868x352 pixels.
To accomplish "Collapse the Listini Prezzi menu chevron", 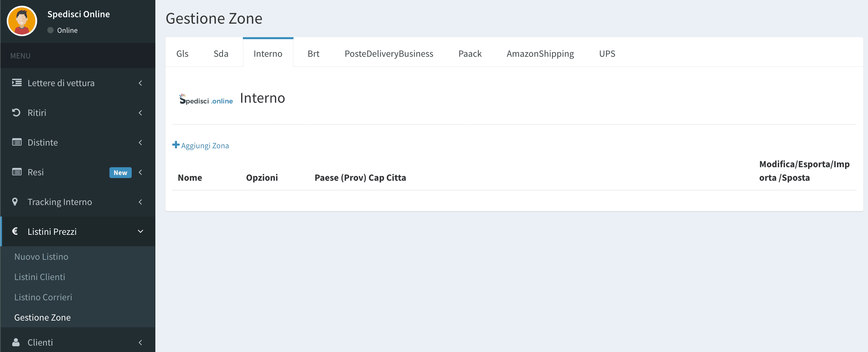I will point(141,231).
